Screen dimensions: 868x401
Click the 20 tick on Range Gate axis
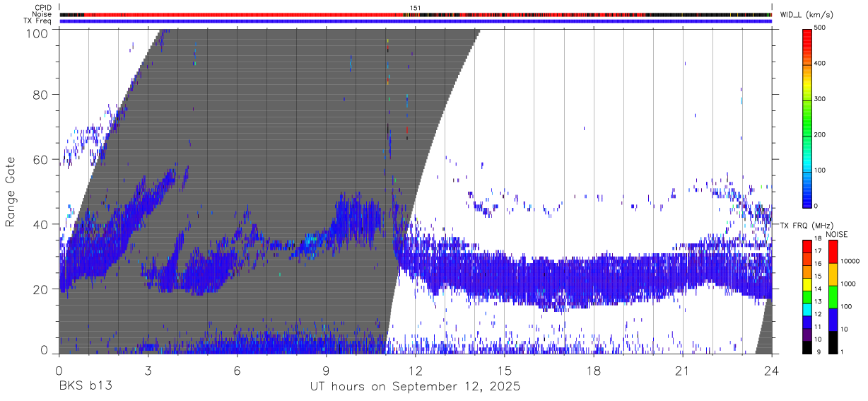pyautogui.click(x=42, y=289)
